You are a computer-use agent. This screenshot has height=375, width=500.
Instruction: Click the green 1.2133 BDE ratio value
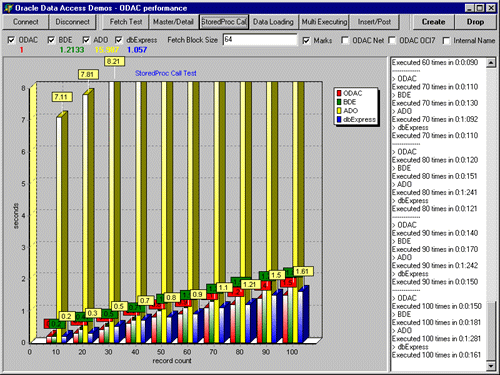tap(72, 50)
